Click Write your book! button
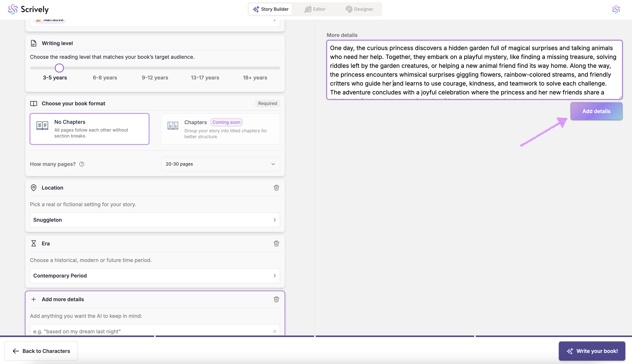Screen dimensions: 632x364 click(x=592, y=351)
